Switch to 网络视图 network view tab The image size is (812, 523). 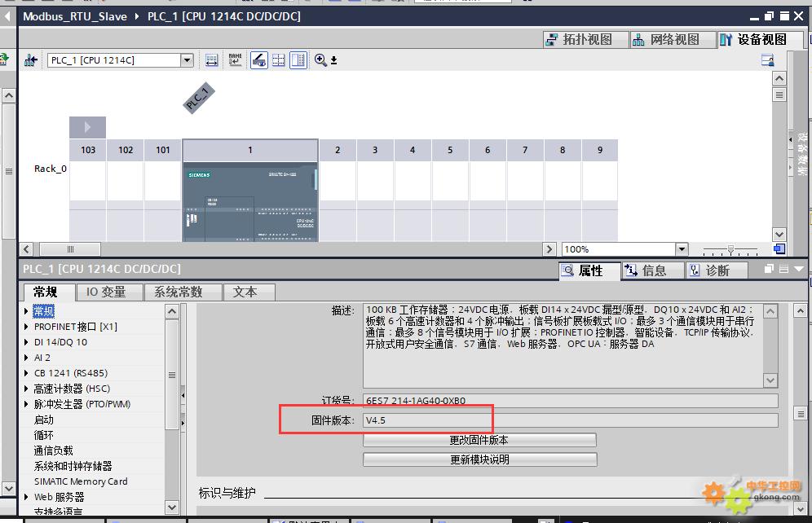tap(673, 39)
